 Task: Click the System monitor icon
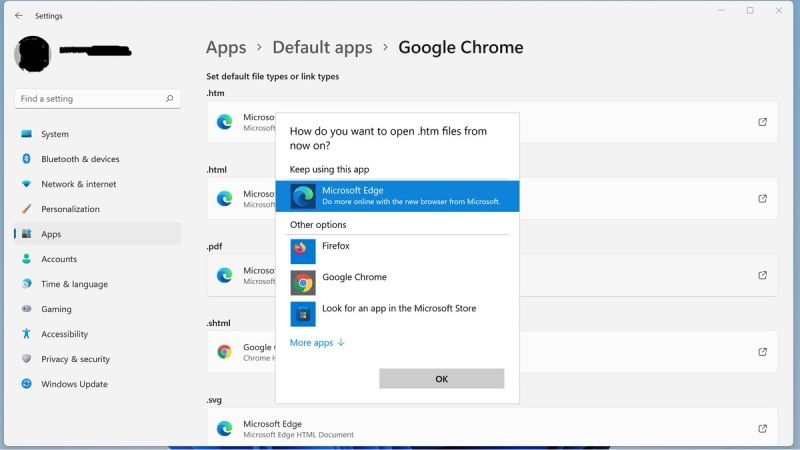tap(27, 134)
